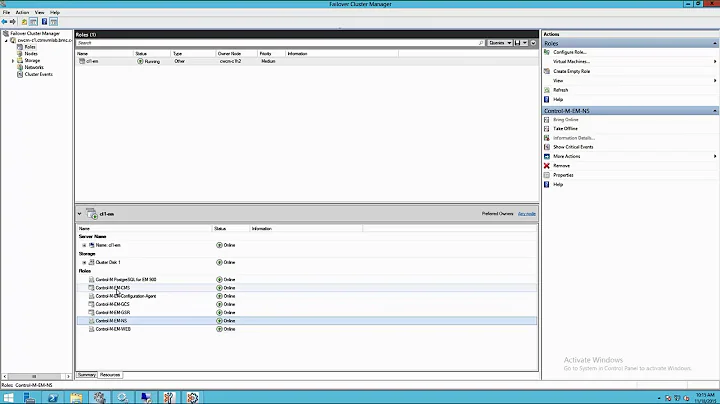
Task: Select the cl1-em role row
Action: coord(307,61)
